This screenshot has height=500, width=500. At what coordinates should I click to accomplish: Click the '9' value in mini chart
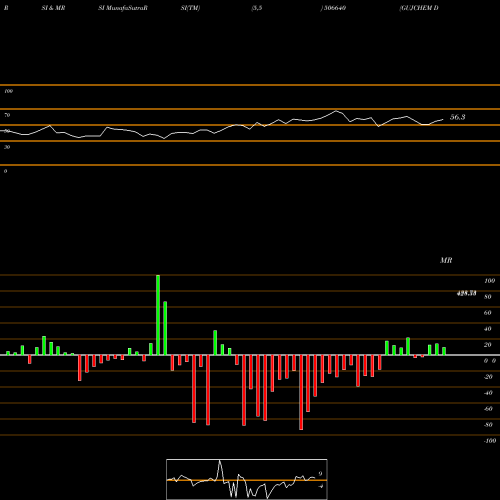point(320,473)
